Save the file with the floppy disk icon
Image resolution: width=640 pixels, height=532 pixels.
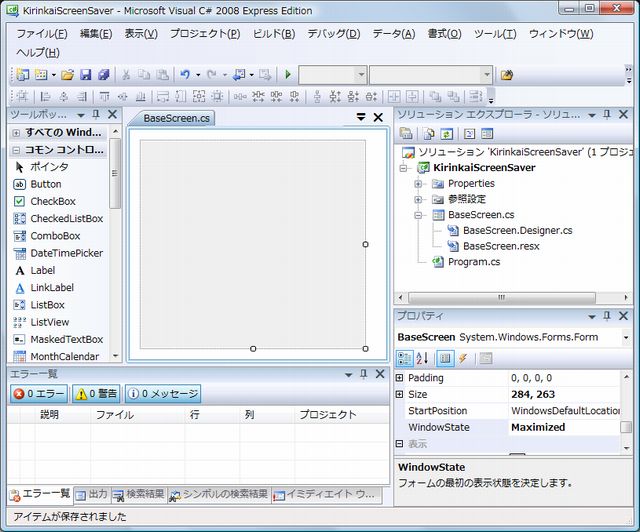(85, 75)
